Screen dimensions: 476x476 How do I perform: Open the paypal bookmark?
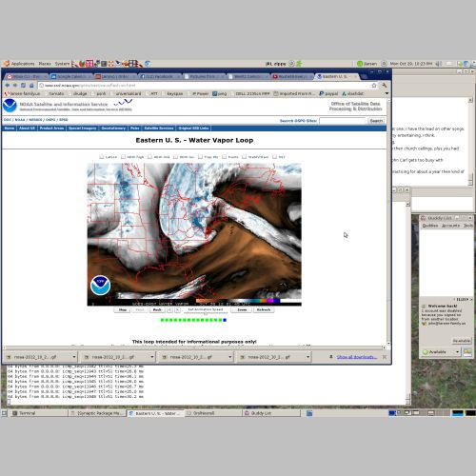(328, 93)
